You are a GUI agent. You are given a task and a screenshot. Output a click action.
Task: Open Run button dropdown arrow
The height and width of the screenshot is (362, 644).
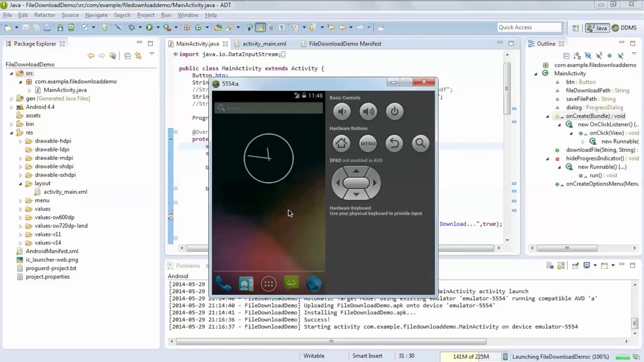coord(157,28)
